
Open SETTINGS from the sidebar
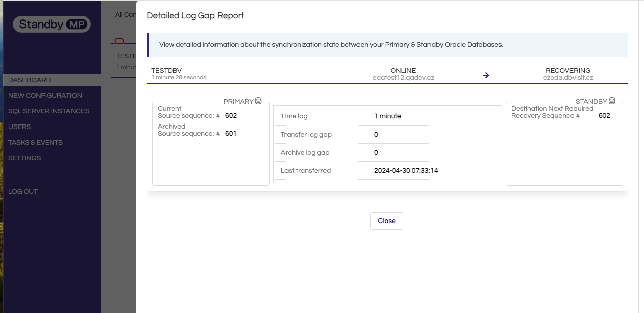coord(24,158)
